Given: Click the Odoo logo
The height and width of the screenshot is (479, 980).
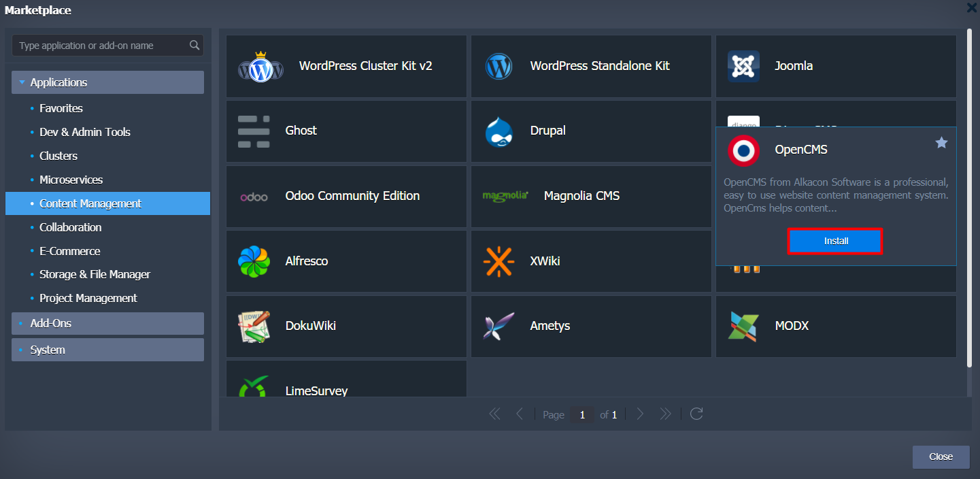Looking at the screenshot, I should 254,197.
